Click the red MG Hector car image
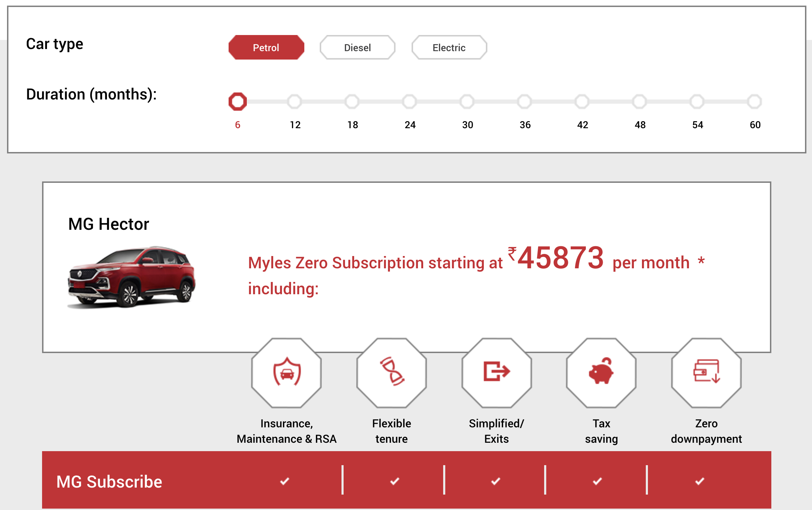The height and width of the screenshot is (510, 812). [131, 277]
